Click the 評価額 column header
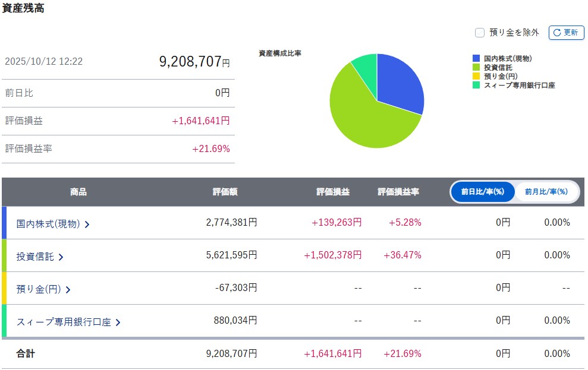Screen dimensions: 588x370 (x=226, y=192)
